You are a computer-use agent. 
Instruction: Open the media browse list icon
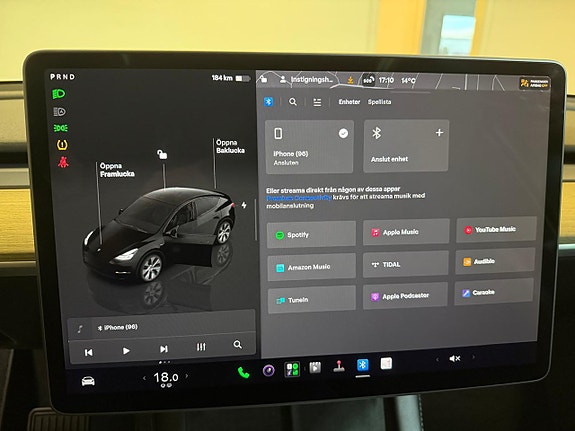pos(317,102)
